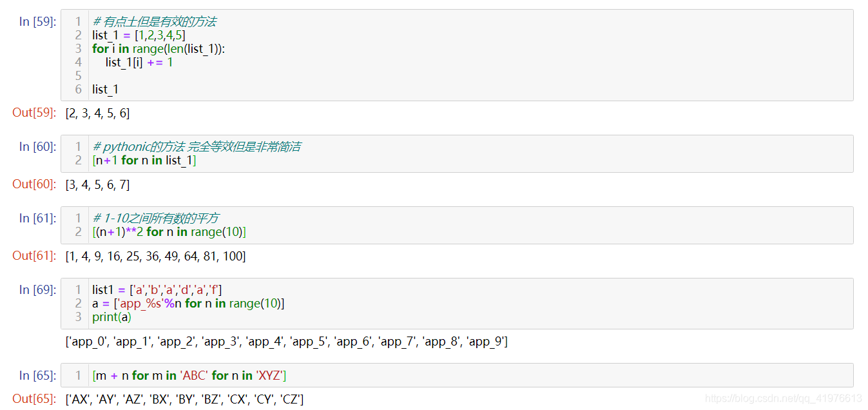This screenshot has width=868, height=410.
Task: Click the 'AX', 'AY' output list
Action: [184, 399]
